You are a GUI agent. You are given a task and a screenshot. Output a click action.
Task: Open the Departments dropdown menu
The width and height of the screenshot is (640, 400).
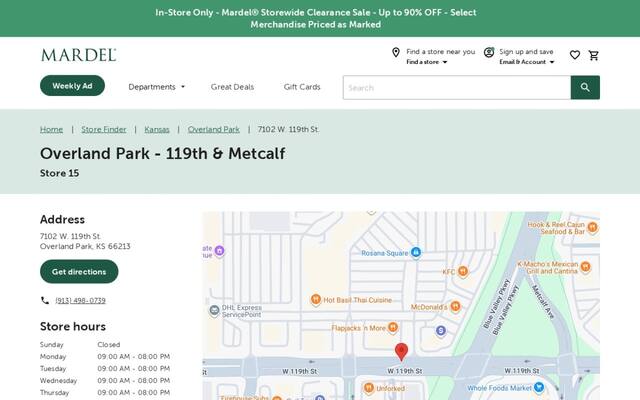click(x=157, y=87)
